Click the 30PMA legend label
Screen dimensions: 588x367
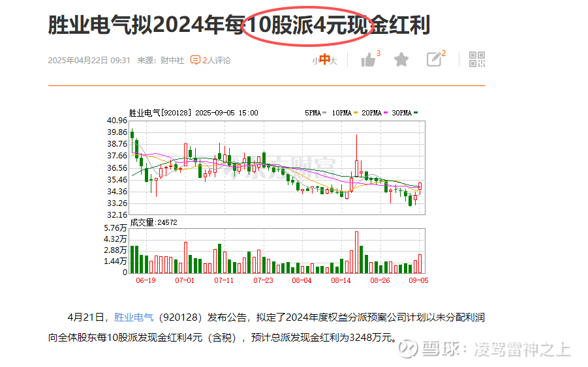click(401, 113)
